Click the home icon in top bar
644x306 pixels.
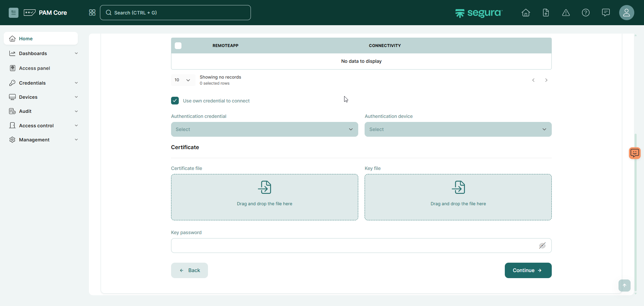526,13
